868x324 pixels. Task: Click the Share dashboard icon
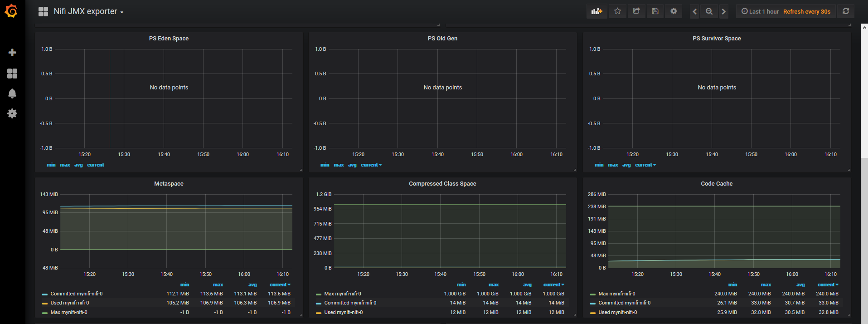point(636,11)
